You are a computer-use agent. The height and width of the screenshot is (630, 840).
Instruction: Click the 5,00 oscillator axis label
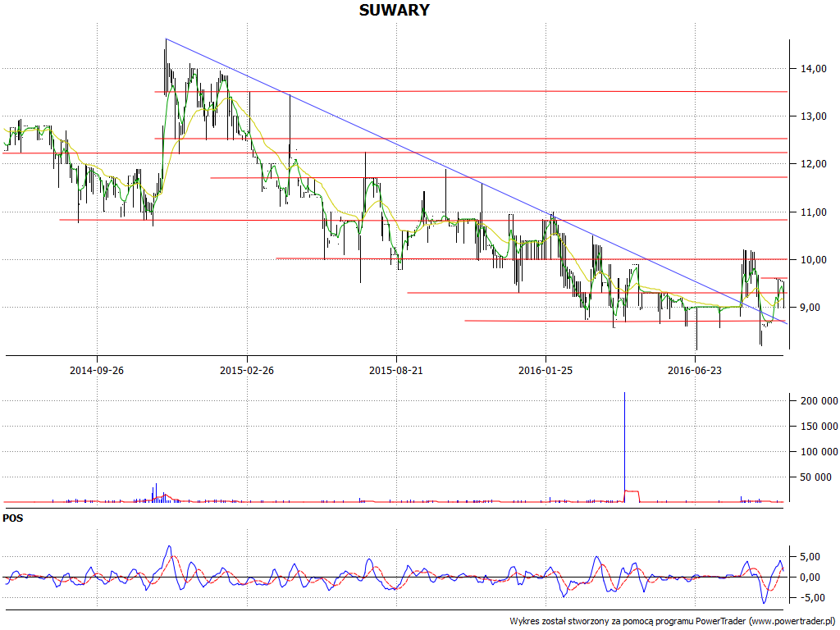pos(810,557)
